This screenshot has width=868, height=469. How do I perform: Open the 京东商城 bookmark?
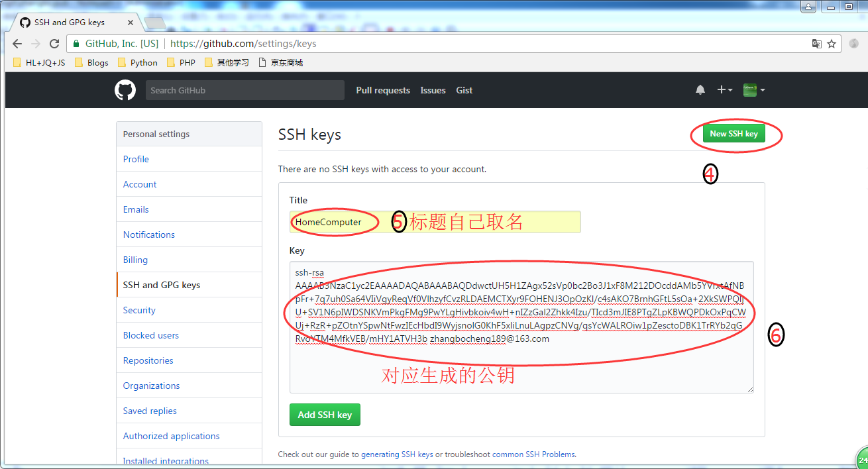tap(280, 63)
